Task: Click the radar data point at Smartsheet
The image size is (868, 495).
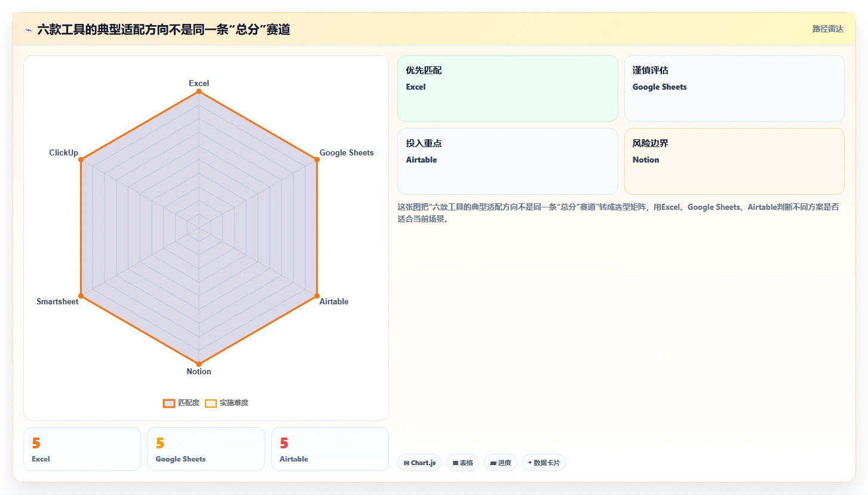Action: tap(81, 296)
